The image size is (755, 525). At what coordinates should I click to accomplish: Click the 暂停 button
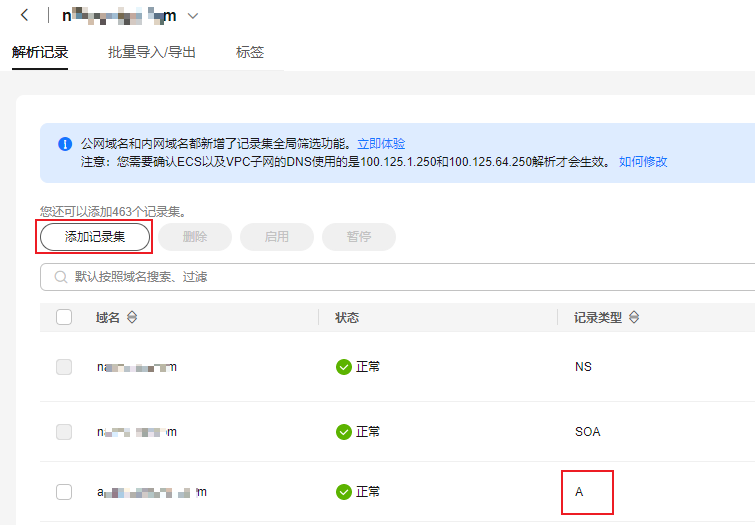coord(358,237)
